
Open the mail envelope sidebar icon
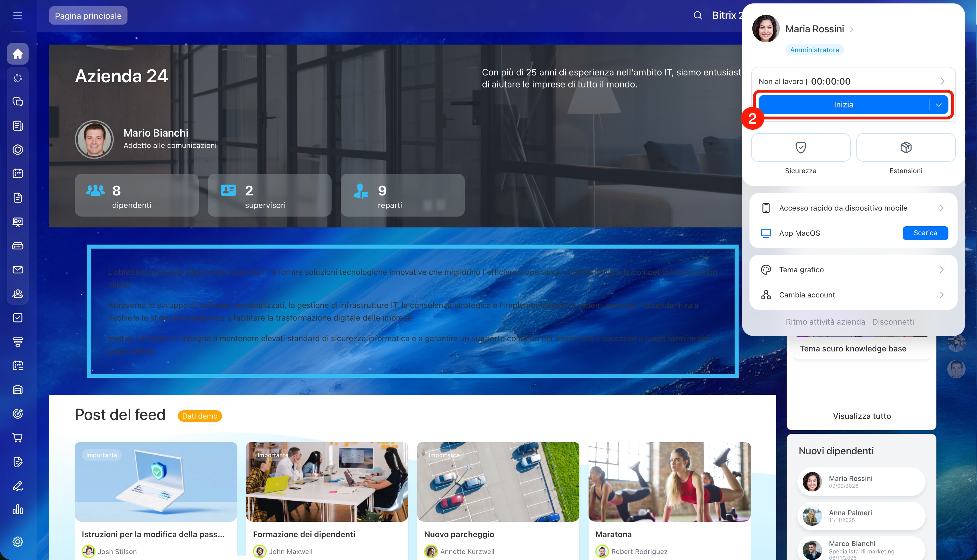coord(18,270)
